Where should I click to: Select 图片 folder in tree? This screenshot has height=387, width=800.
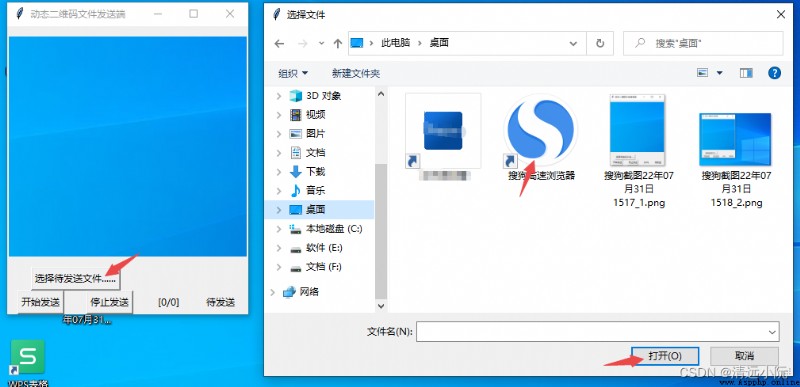pos(307,134)
